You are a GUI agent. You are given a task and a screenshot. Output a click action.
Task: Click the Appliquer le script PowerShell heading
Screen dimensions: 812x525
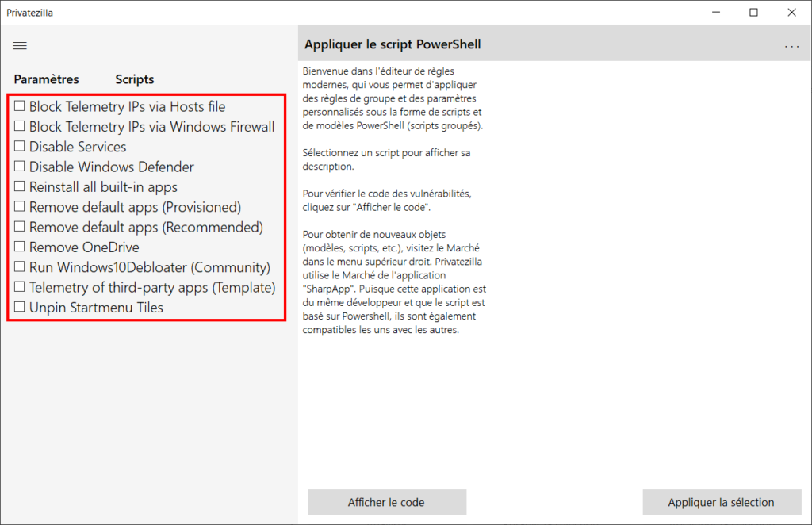393,44
